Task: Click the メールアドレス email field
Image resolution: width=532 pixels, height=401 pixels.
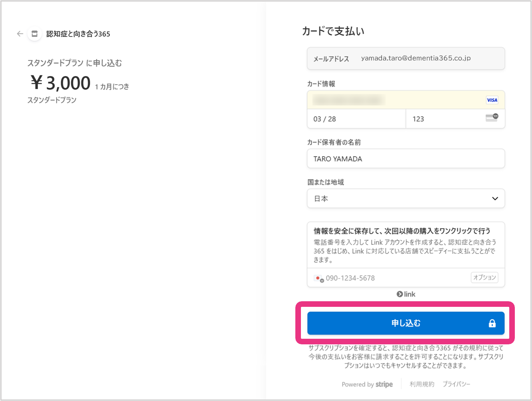Action: (415, 59)
